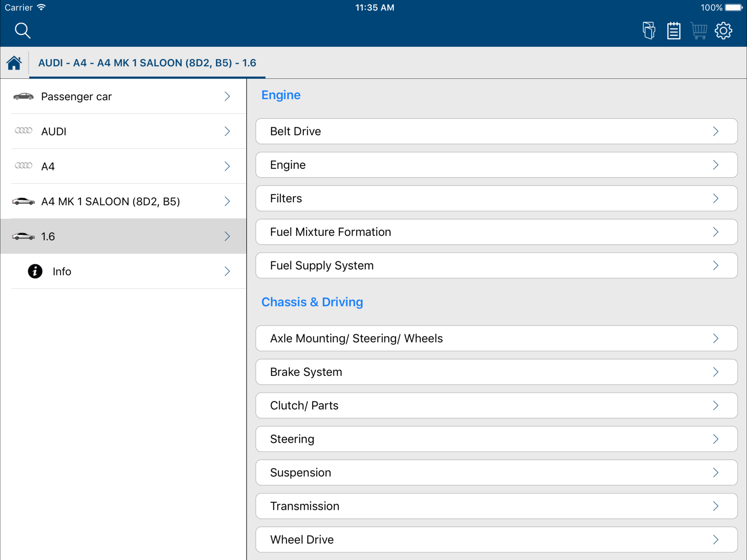The height and width of the screenshot is (560, 747).
Task: Open the Brake System category
Action: (x=497, y=372)
